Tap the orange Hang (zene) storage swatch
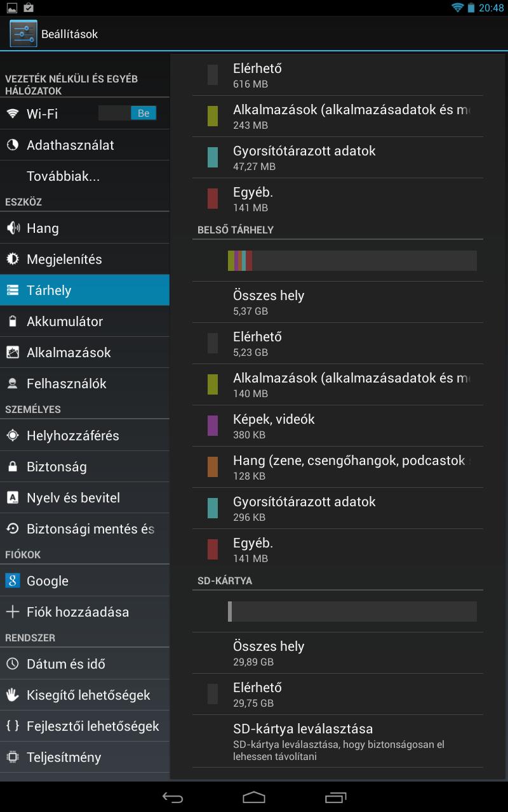 click(x=213, y=467)
